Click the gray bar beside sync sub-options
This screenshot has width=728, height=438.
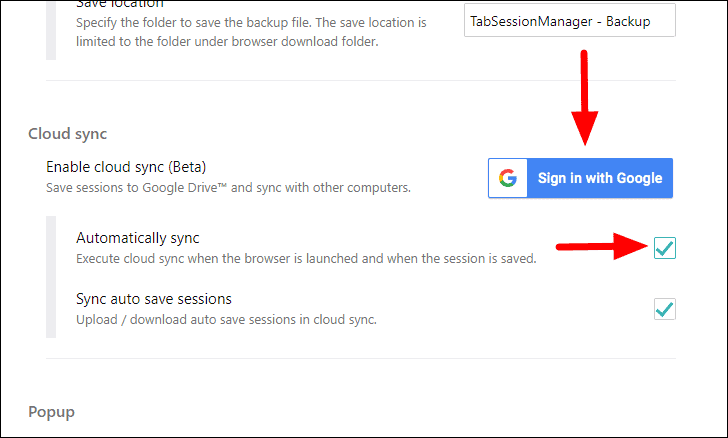50,277
